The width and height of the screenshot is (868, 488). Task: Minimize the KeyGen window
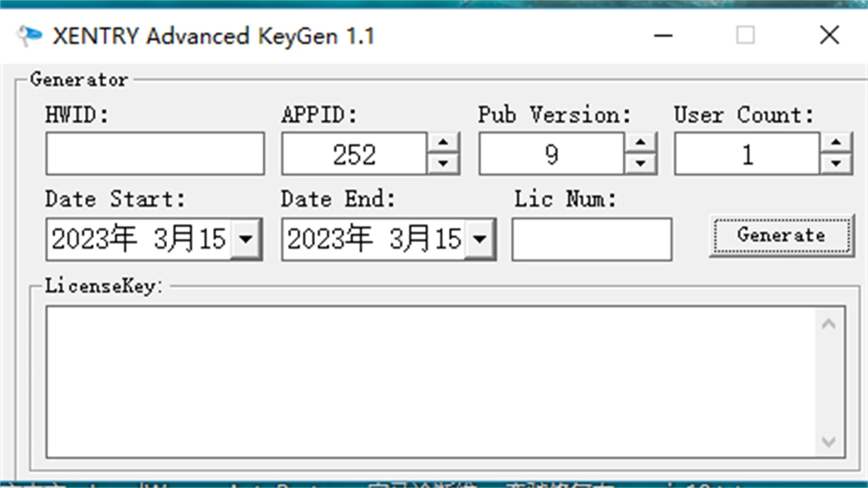(x=662, y=35)
